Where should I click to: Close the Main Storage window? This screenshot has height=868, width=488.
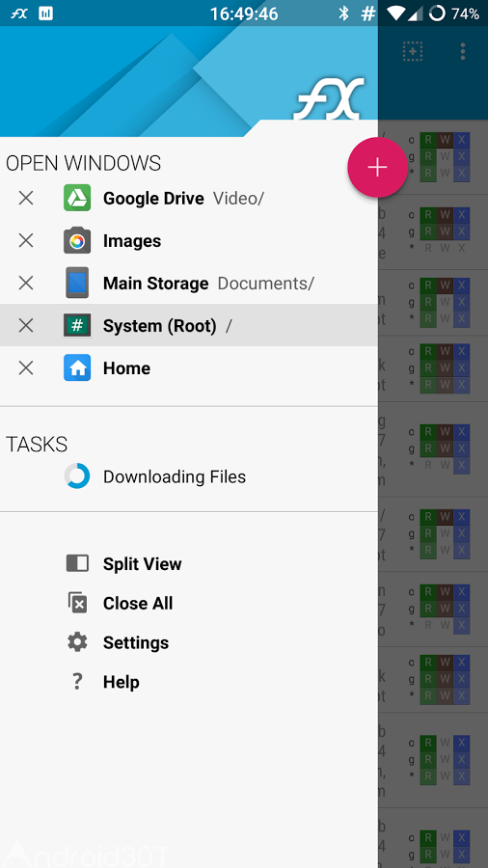(x=26, y=283)
